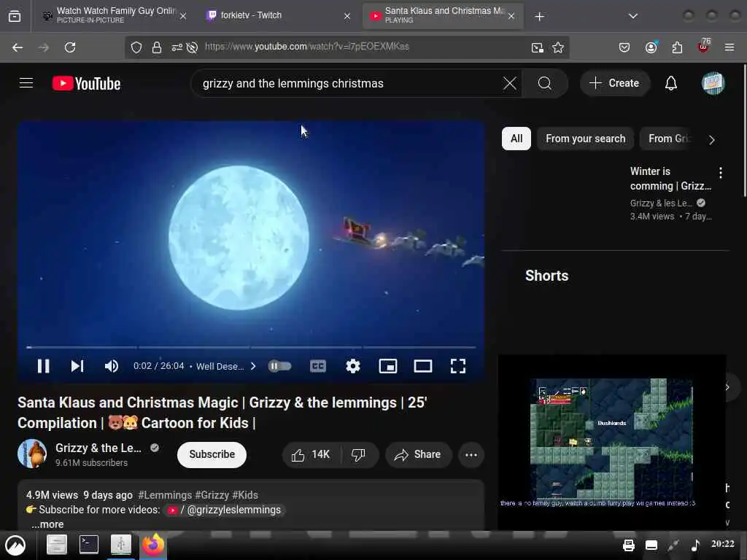Expand the 'Well Dese...' chapter chevron

pos(253,366)
